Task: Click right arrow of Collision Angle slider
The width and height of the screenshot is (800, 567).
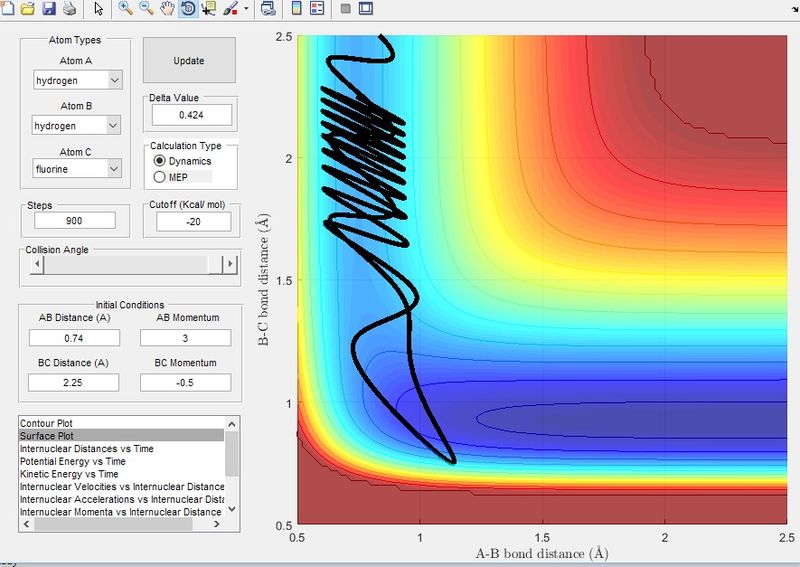Action: (x=230, y=264)
